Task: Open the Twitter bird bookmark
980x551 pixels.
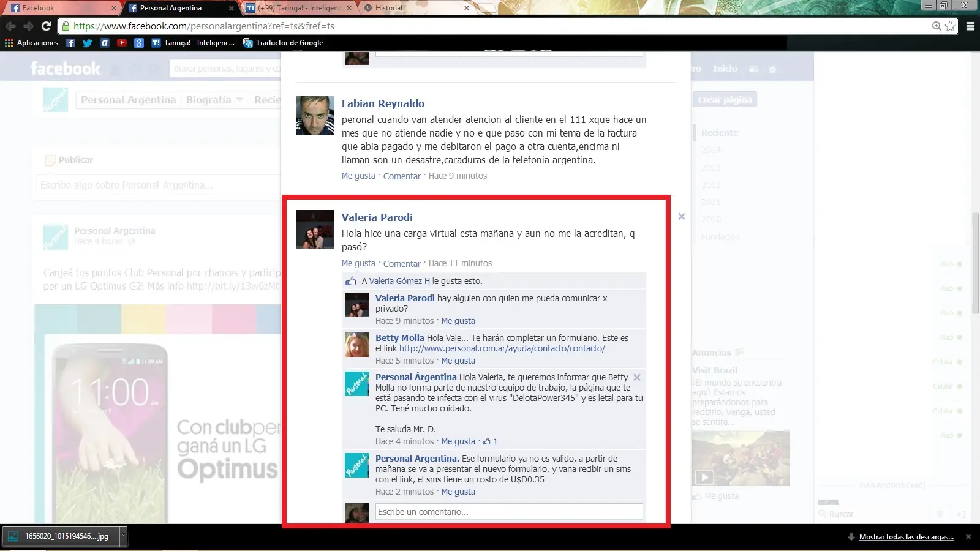Action: click(x=88, y=43)
